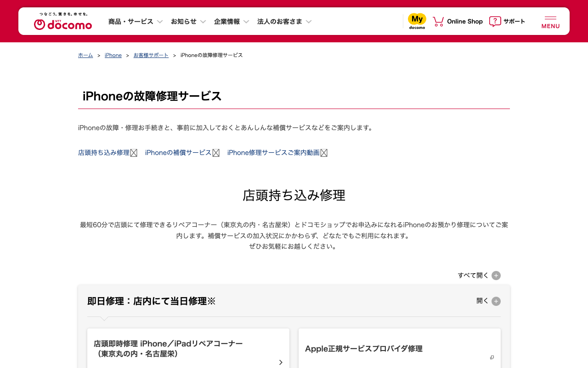
Task: Expand the 企業情報 dropdown chevron
Action: coord(246,22)
